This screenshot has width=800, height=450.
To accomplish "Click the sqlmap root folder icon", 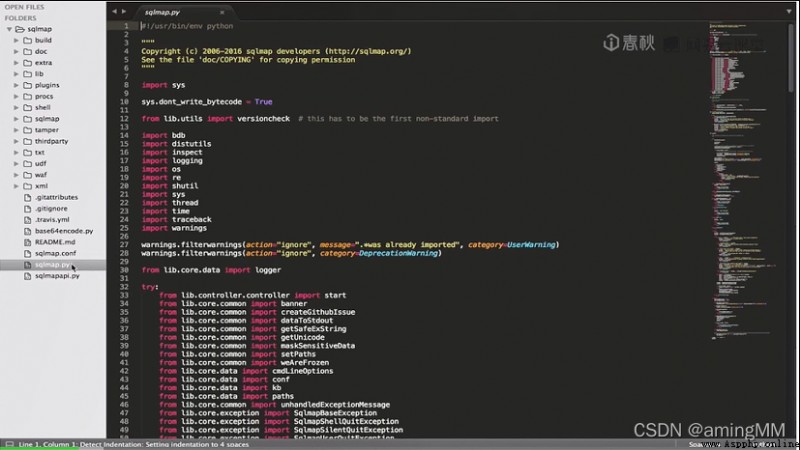I will click(x=20, y=29).
